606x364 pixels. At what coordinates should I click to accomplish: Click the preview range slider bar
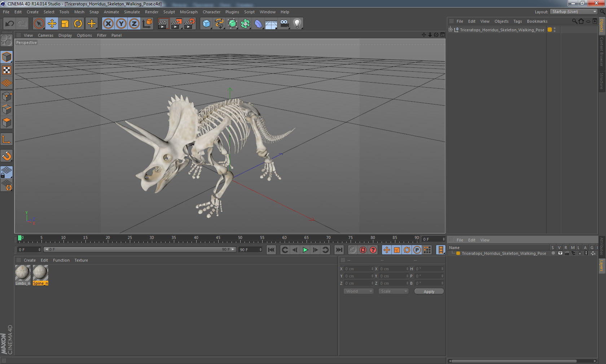point(140,249)
